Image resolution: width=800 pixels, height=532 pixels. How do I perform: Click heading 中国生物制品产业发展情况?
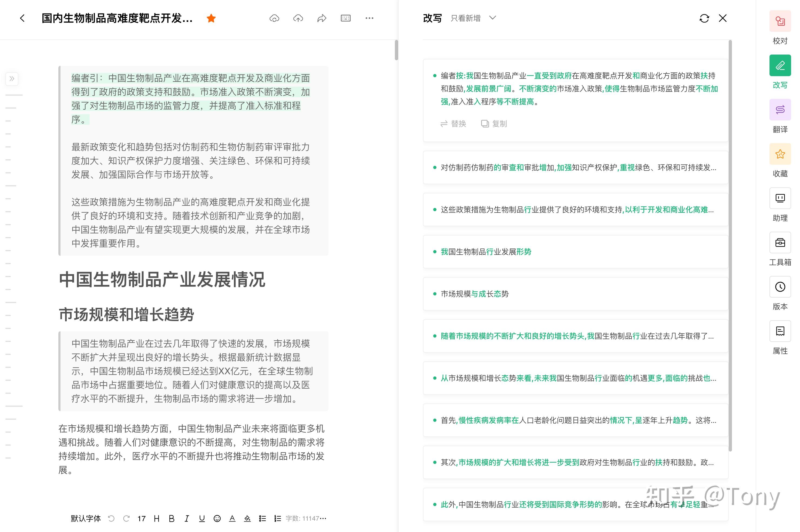[x=162, y=280]
